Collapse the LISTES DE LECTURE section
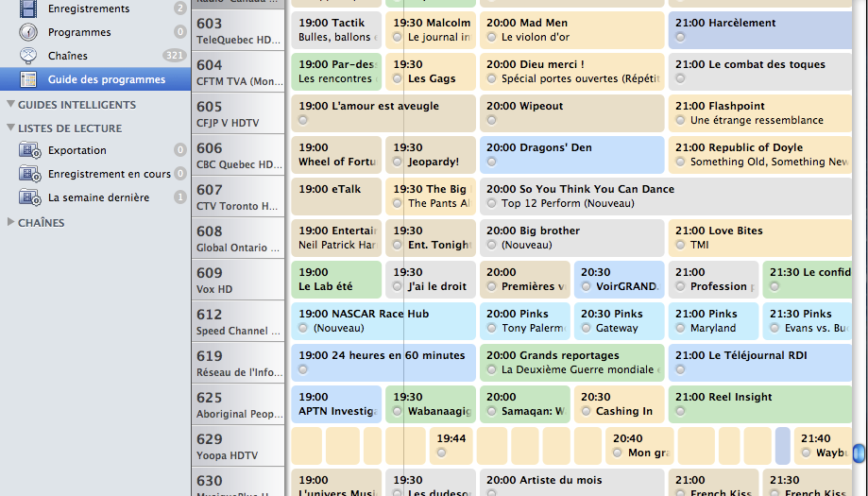The width and height of the screenshot is (868, 496). click(x=10, y=128)
